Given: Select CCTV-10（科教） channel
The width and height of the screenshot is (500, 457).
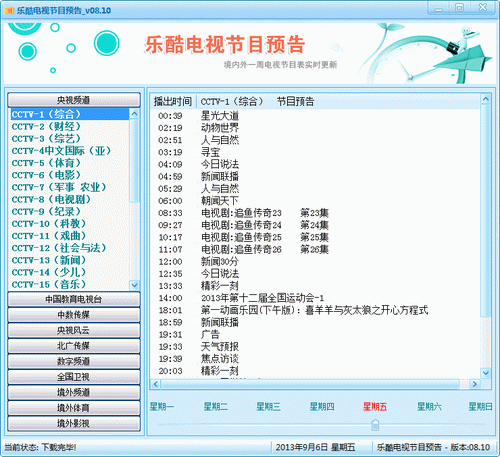Looking at the screenshot, I should pyautogui.click(x=69, y=224).
